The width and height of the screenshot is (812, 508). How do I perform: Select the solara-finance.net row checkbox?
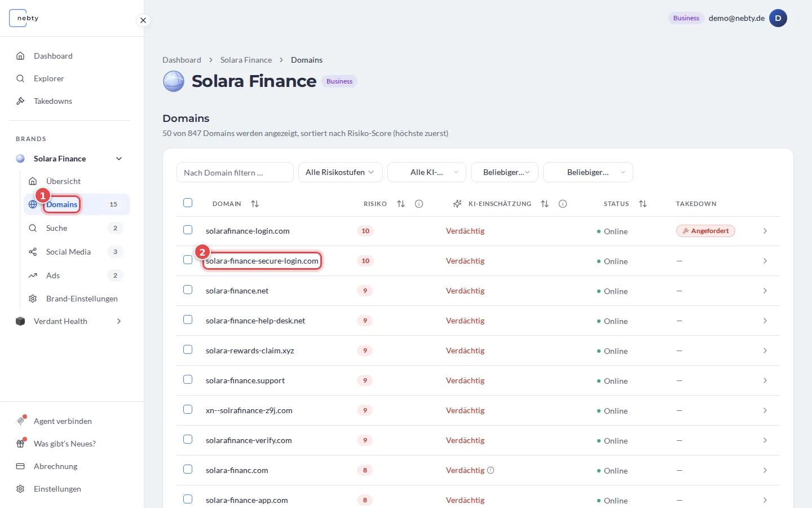[x=188, y=290]
